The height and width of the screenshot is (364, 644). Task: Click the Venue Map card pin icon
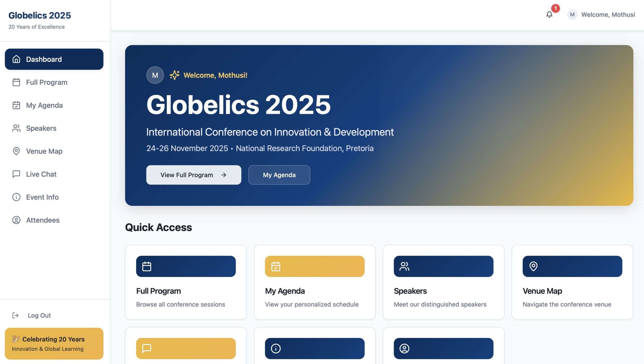[x=533, y=266]
